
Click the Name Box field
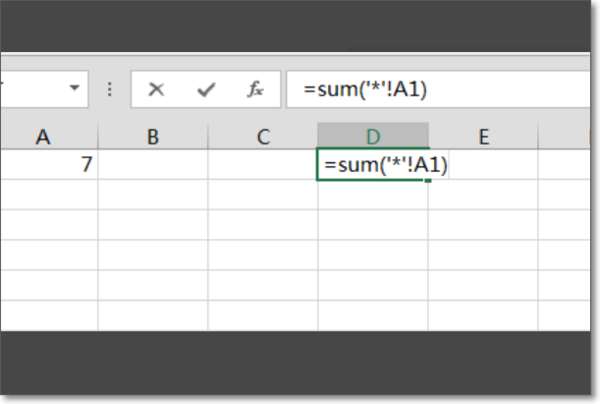[44, 90]
